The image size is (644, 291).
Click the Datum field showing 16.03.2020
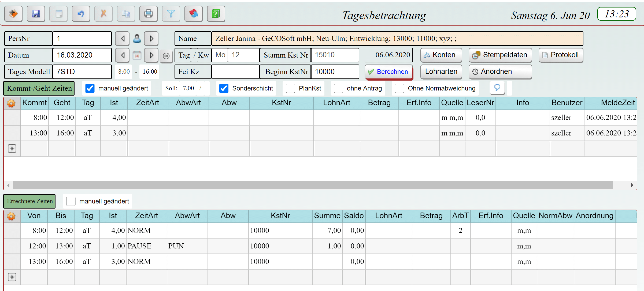(82, 55)
